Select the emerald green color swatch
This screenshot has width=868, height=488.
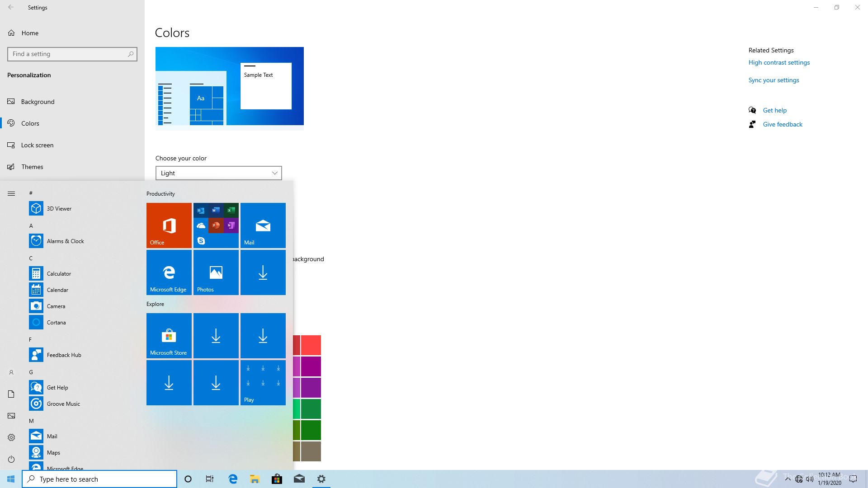tap(311, 409)
